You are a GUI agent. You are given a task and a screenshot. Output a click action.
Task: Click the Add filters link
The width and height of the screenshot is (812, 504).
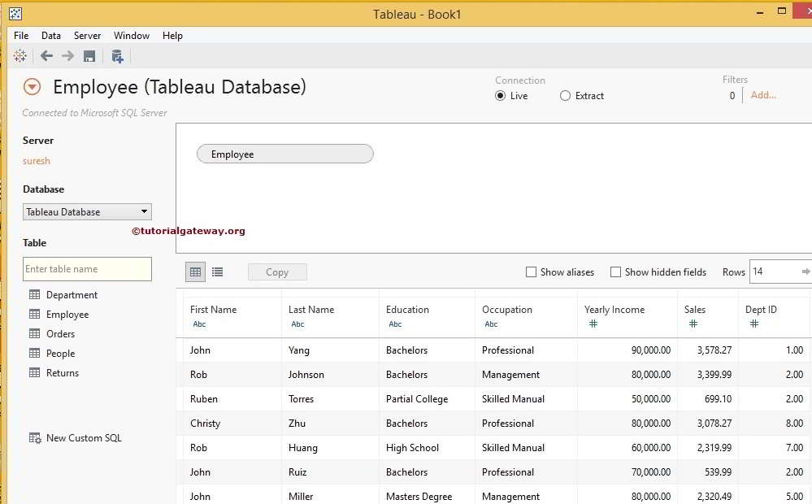pos(762,94)
